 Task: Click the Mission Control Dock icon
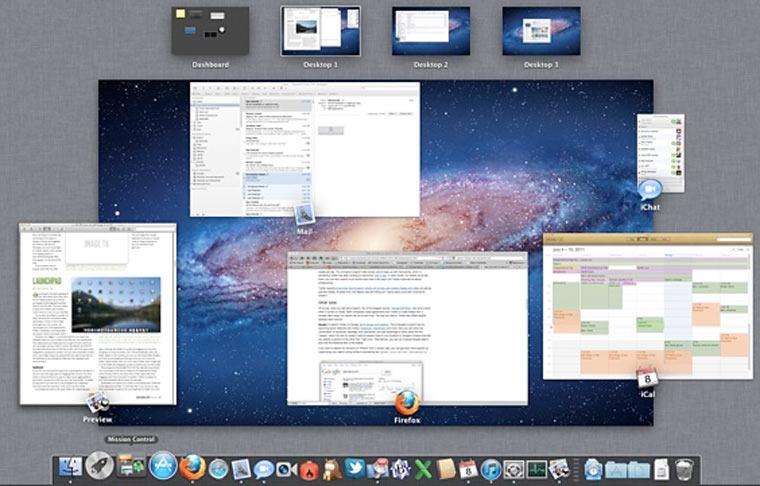pyautogui.click(x=131, y=466)
